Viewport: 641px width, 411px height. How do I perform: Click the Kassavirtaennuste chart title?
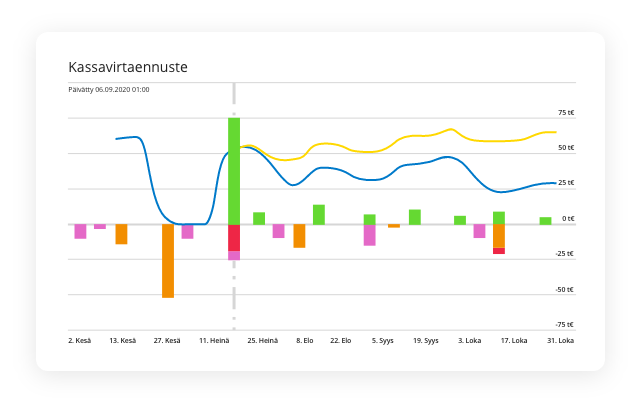[128, 67]
